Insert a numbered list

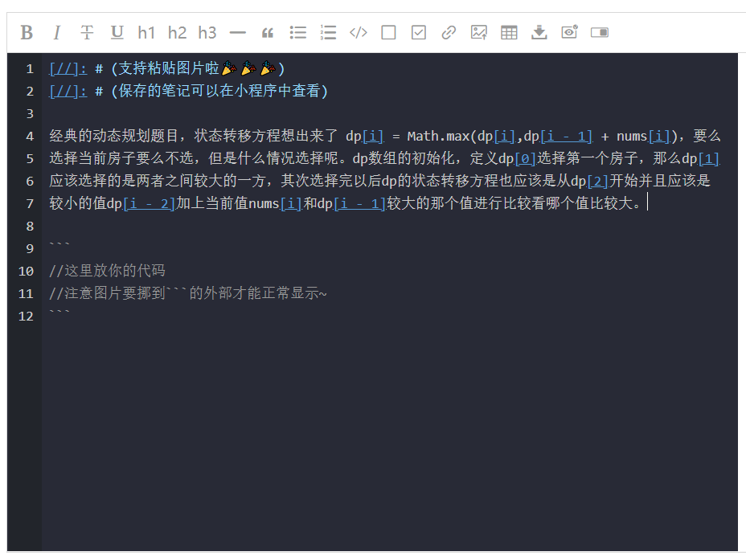(x=327, y=32)
